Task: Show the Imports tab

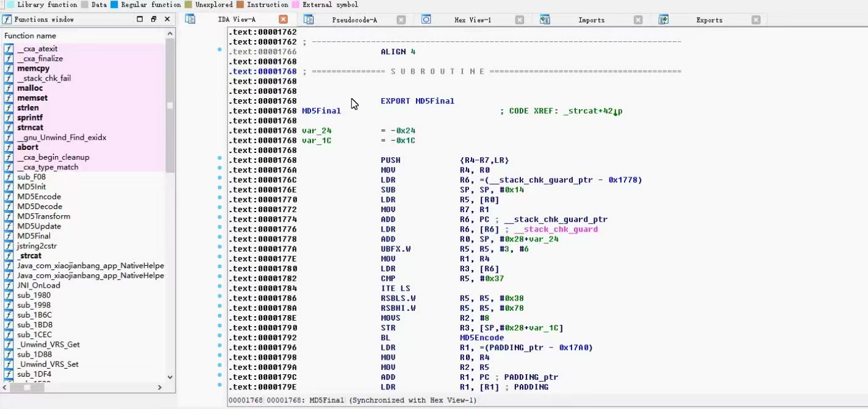Action: 591,20
